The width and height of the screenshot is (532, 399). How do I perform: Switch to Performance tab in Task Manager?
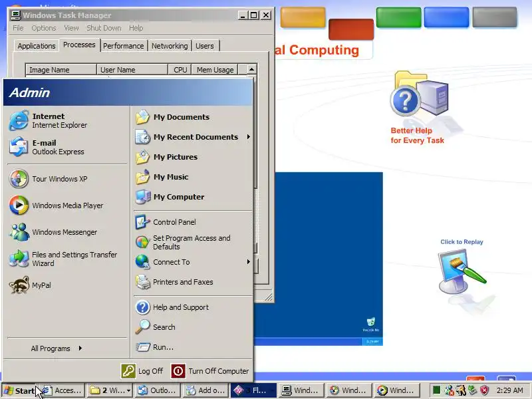click(x=124, y=46)
